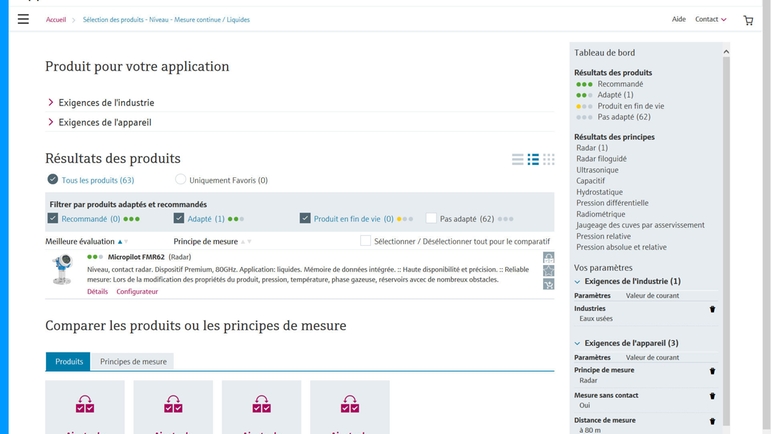Click the second add-product compare slot
Screen dimensions: 771x434
(173, 407)
